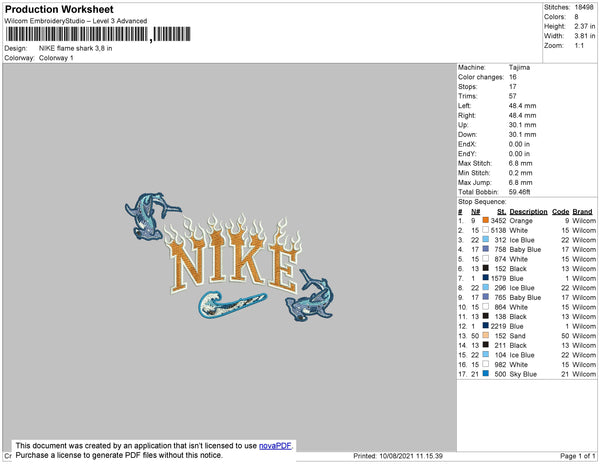Click the 'Brand' column header
The width and height of the screenshot is (600, 464).
pos(582,212)
